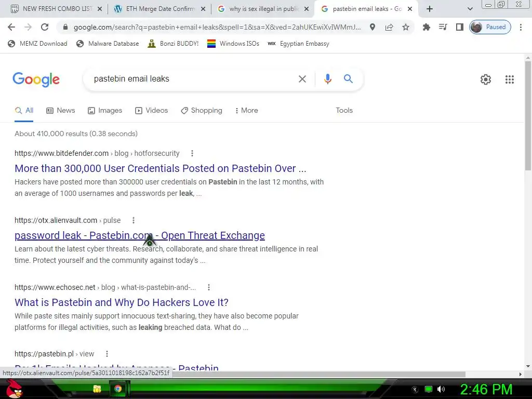Open the Extensions puzzle icon
The width and height of the screenshot is (532, 399).
tap(426, 27)
